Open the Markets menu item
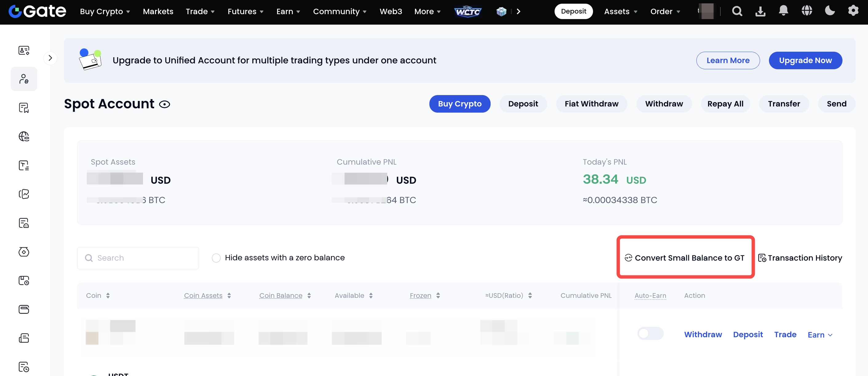The width and height of the screenshot is (868, 376). 158,11
